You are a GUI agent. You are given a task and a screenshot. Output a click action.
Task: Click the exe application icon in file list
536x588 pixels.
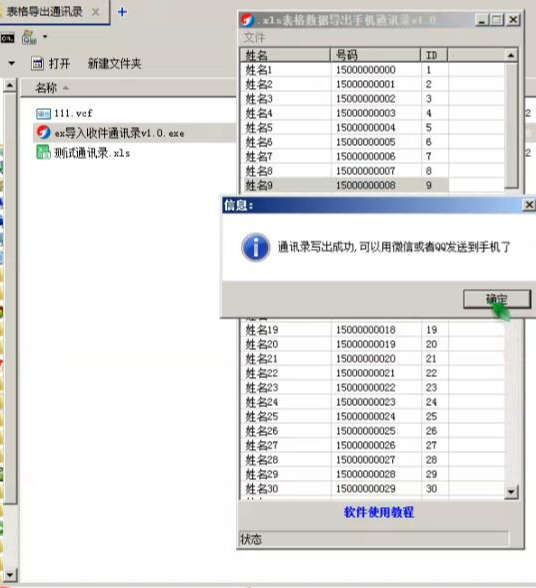tap(43, 133)
